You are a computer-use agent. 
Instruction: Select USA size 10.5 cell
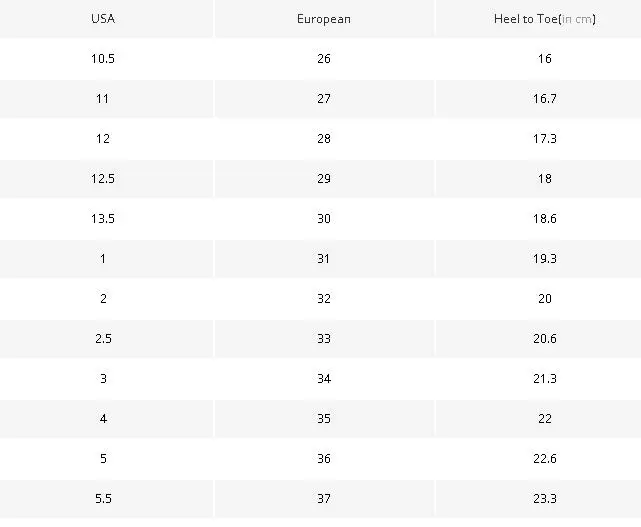tap(103, 59)
